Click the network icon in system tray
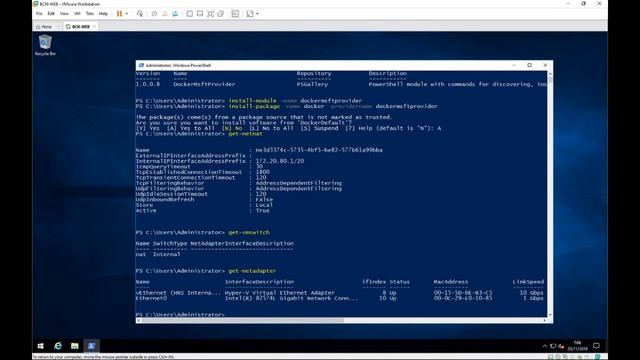 click(553, 346)
